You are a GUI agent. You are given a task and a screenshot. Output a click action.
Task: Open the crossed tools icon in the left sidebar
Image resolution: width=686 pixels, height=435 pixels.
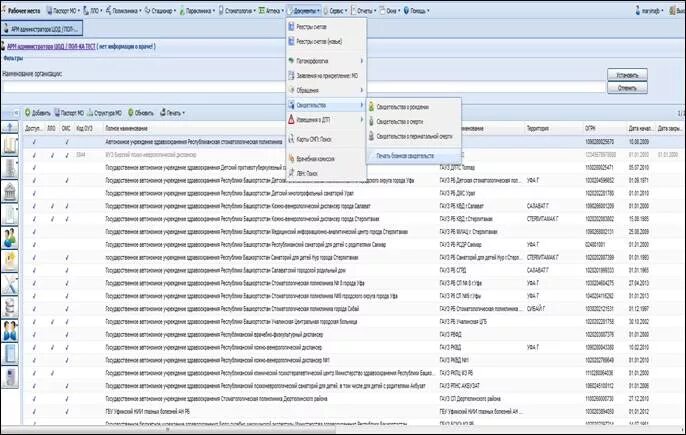click(x=10, y=284)
